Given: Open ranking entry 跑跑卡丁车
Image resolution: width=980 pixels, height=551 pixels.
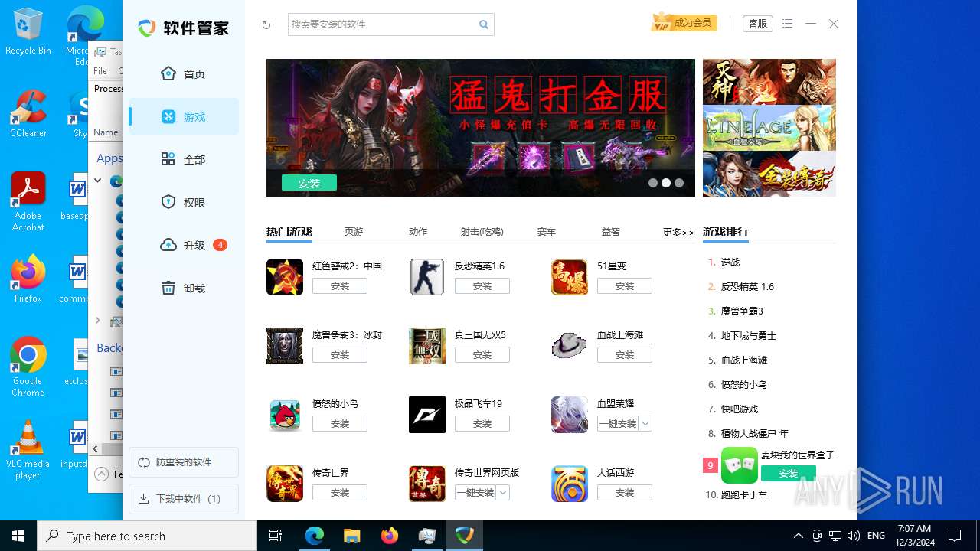Looking at the screenshot, I should tap(744, 495).
